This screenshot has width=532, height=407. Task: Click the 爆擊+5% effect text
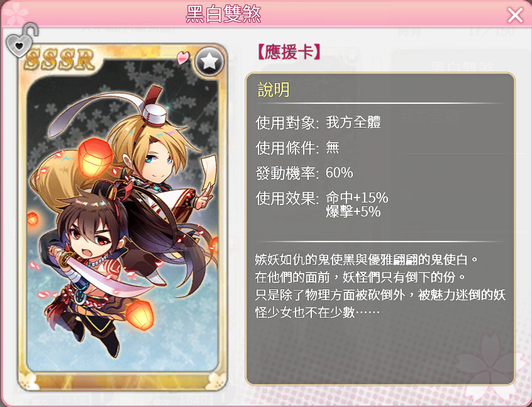tap(353, 211)
